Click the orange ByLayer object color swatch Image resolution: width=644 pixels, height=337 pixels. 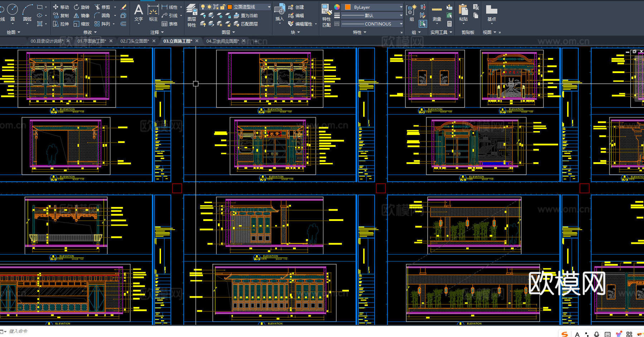[347, 7]
